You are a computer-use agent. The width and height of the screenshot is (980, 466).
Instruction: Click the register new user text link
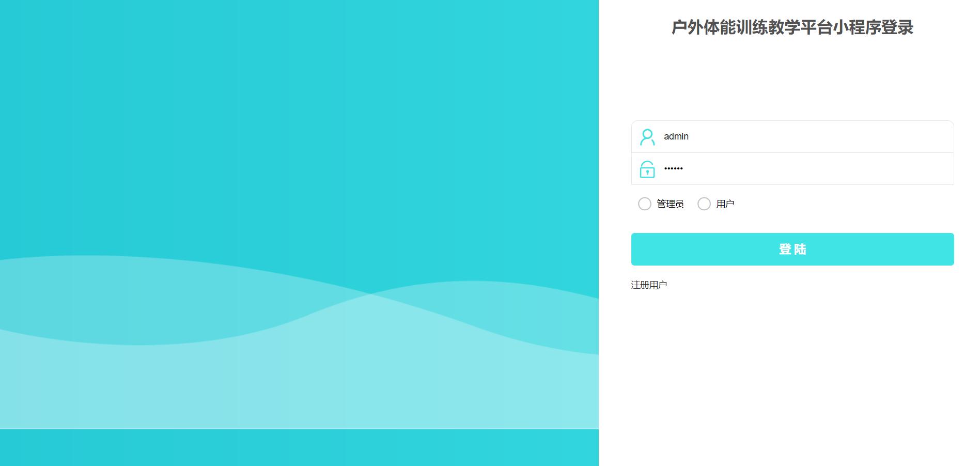point(648,285)
